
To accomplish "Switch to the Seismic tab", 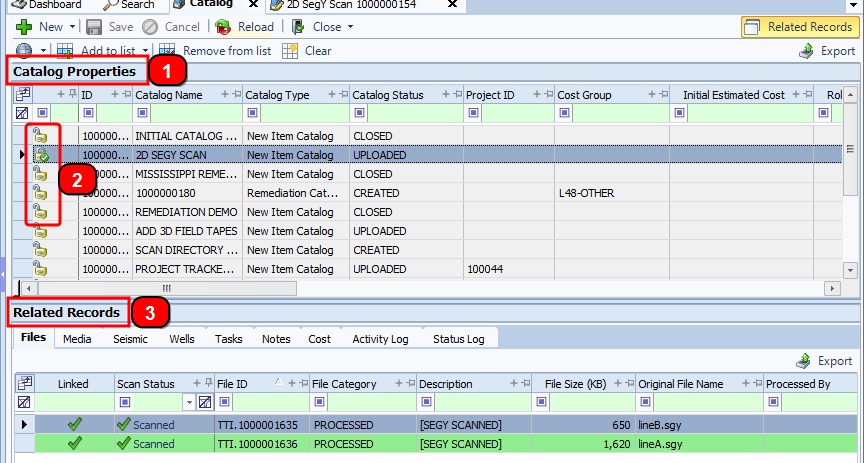I will (x=131, y=338).
